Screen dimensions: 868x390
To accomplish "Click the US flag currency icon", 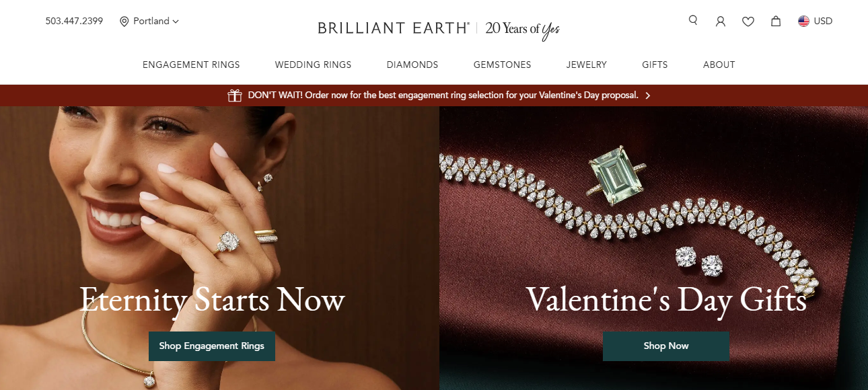I will 803,21.
